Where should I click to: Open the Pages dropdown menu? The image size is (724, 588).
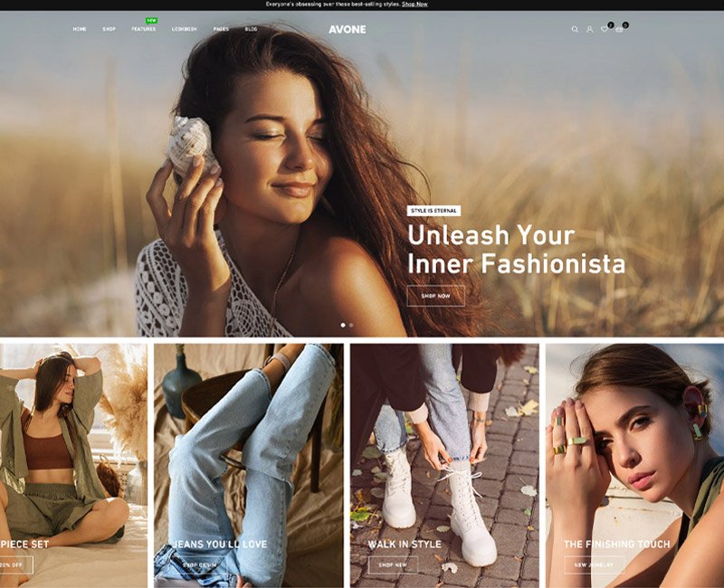(221, 29)
